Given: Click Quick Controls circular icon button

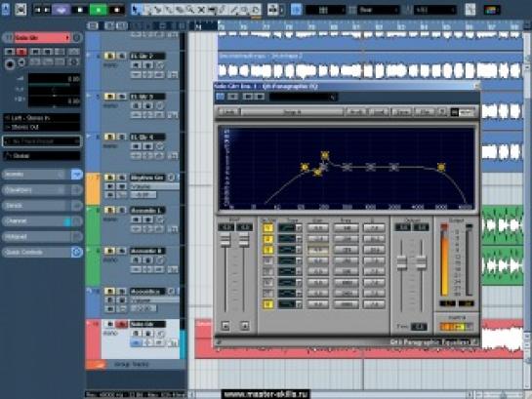Looking at the screenshot, I should click(x=77, y=253).
